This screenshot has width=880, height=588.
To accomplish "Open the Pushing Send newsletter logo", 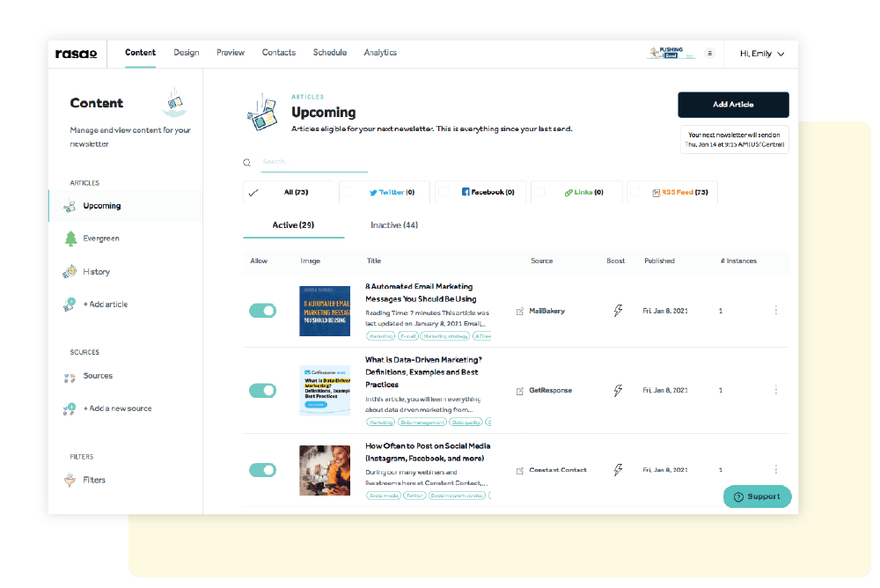I will click(671, 53).
